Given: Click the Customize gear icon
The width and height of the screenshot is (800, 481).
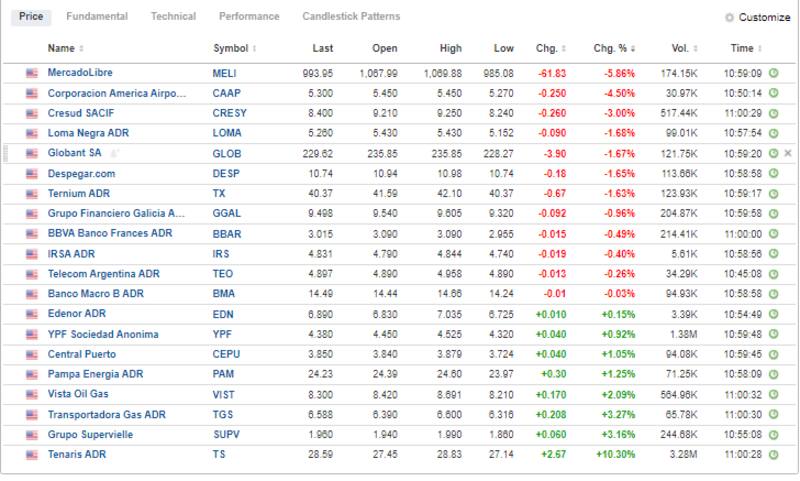Looking at the screenshot, I should tap(729, 18).
